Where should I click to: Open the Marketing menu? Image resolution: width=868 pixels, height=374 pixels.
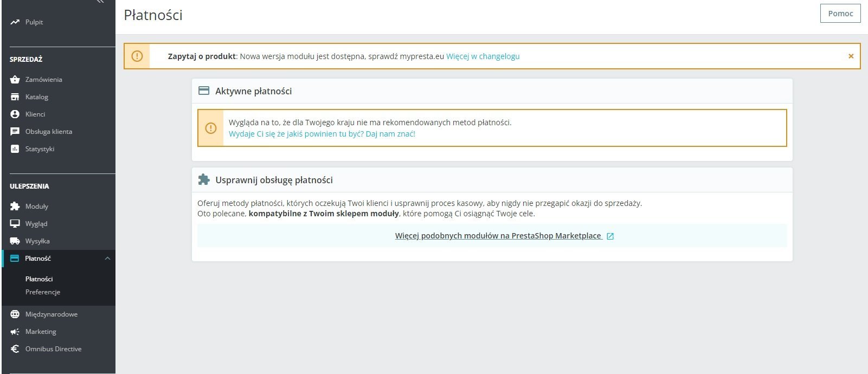(40, 332)
